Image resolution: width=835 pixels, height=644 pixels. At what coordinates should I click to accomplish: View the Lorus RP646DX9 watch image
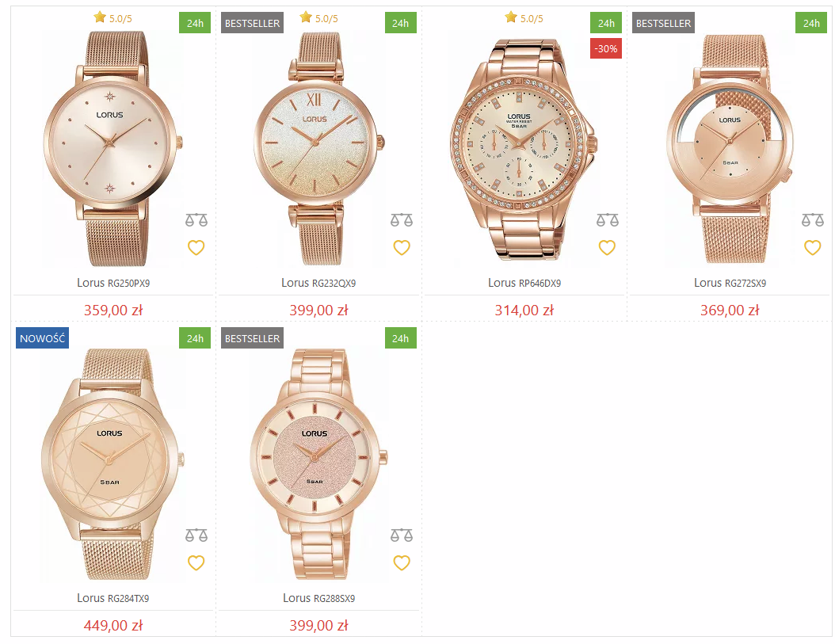tap(524, 149)
